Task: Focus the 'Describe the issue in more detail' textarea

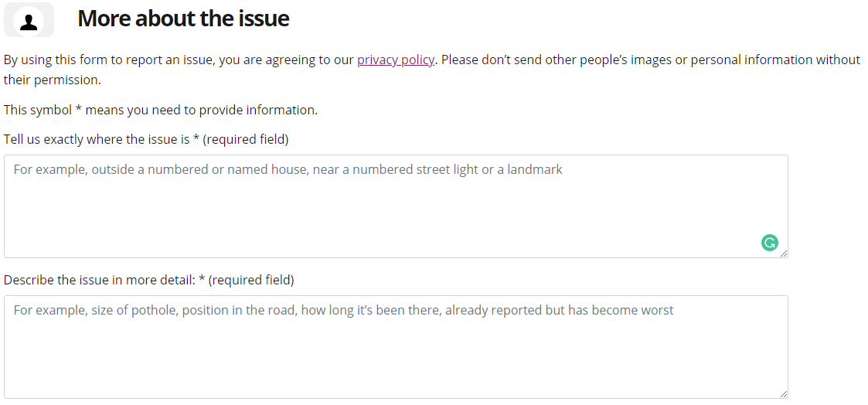Action: pos(396,347)
